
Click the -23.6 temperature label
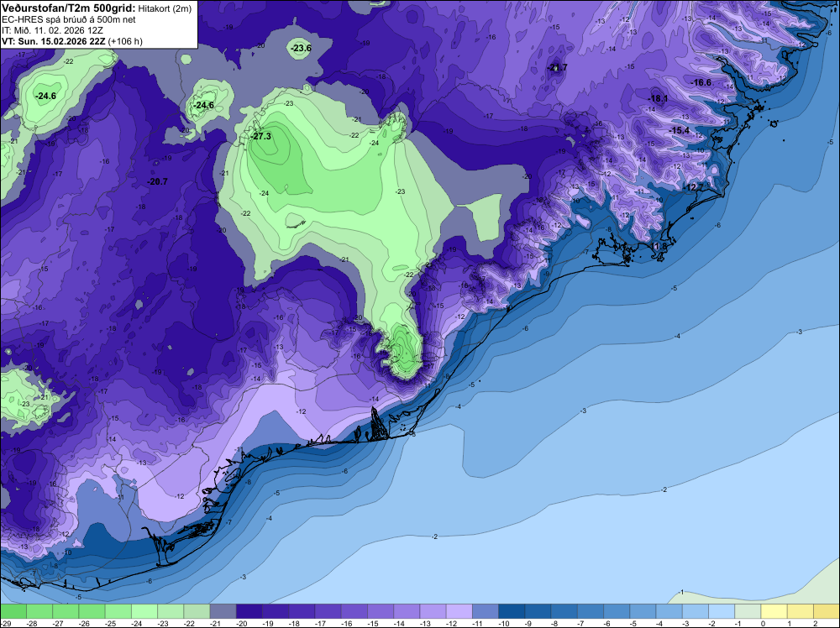pos(301,48)
